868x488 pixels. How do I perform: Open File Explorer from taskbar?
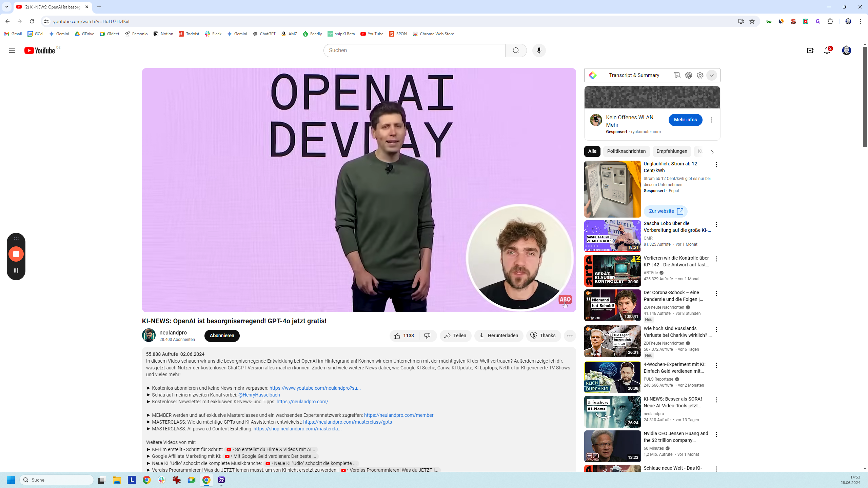pos(117,480)
